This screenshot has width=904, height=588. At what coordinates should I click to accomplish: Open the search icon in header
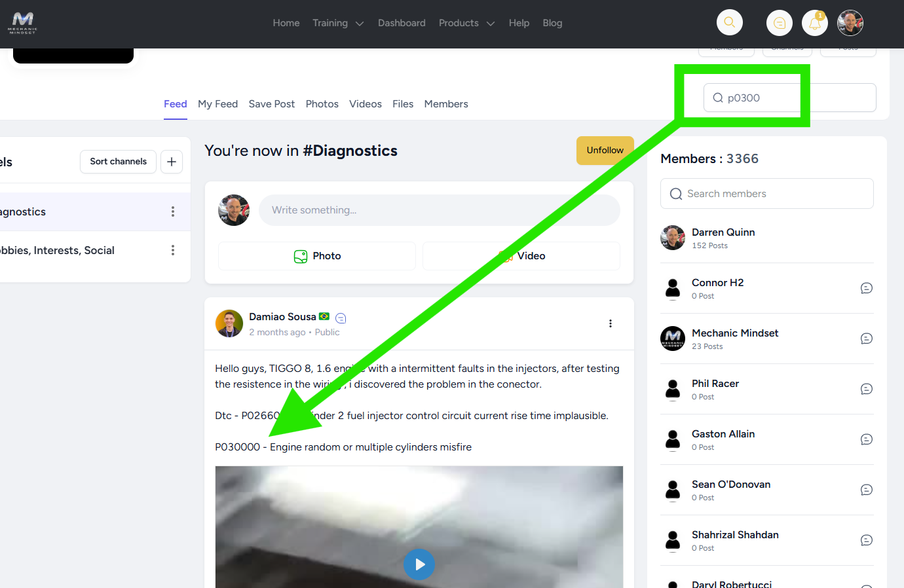click(x=729, y=23)
